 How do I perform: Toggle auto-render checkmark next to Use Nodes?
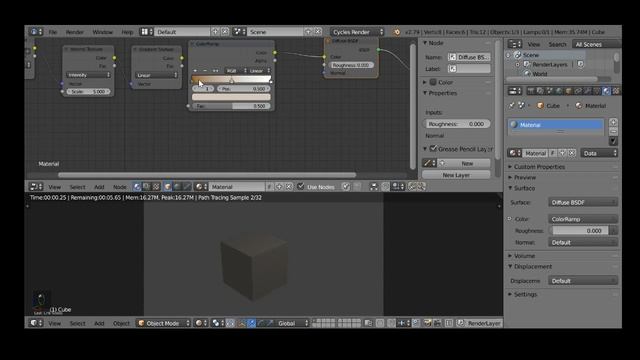(x=346, y=187)
